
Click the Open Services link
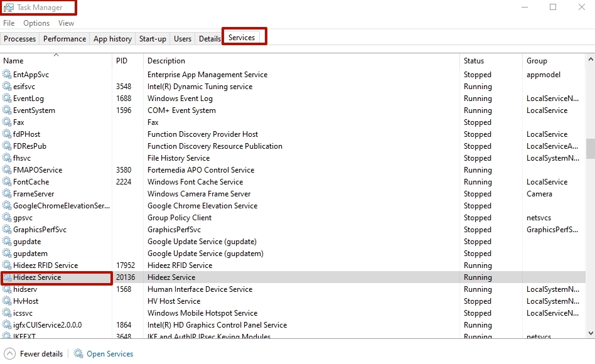click(110, 354)
